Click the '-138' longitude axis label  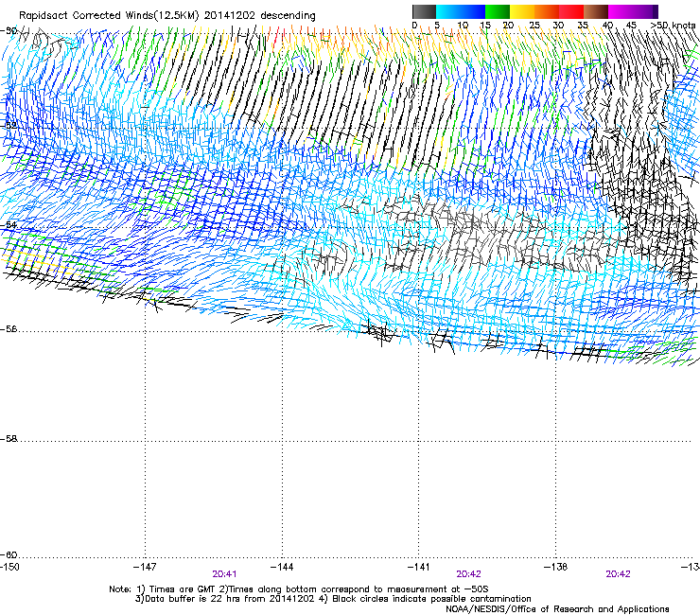(556, 567)
